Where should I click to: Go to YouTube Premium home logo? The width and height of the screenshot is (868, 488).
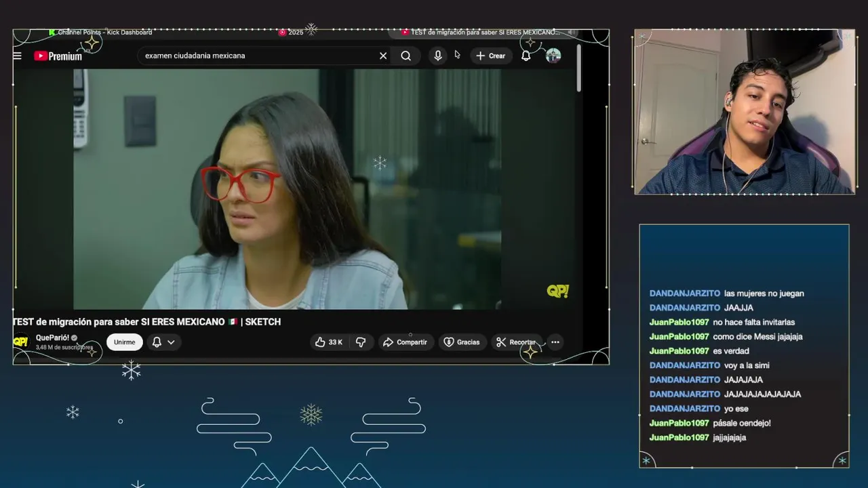click(58, 56)
